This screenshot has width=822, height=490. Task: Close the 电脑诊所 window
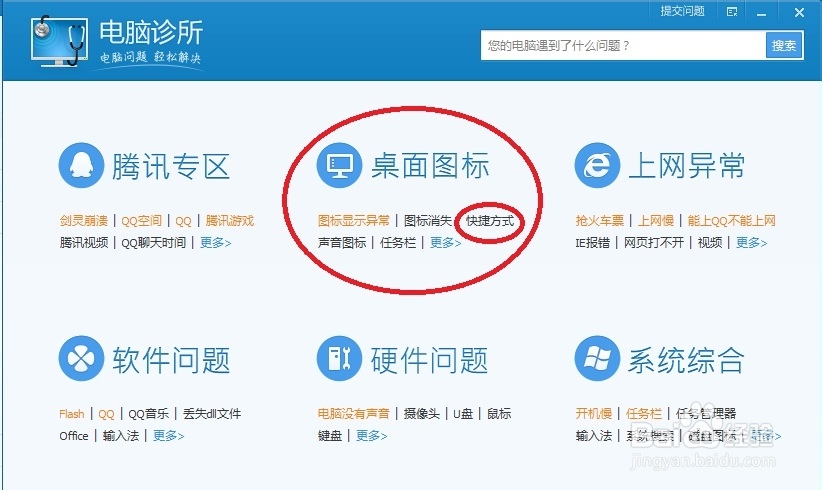[x=799, y=12]
